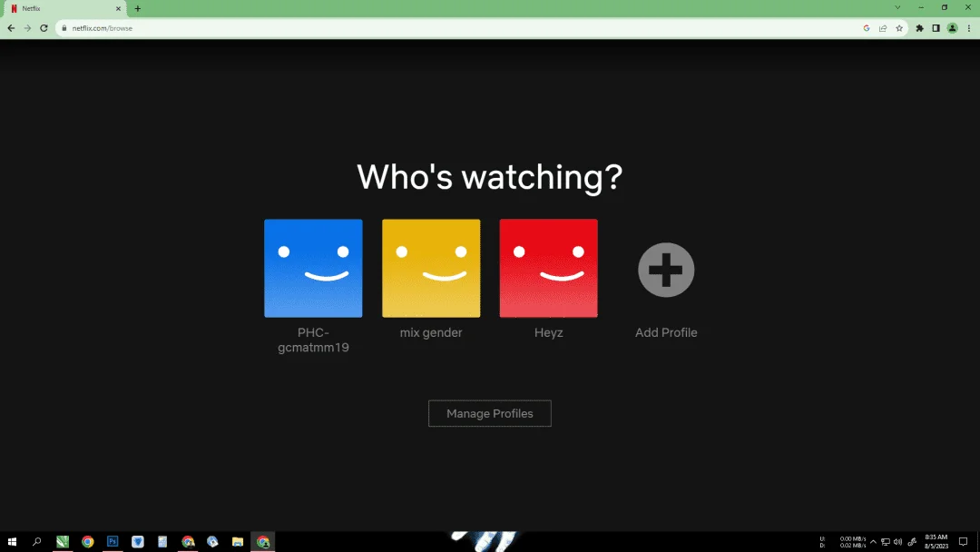Viewport: 980px width, 552px height.
Task: Click the PHC-gcmatmm19 profile name
Action: click(313, 340)
